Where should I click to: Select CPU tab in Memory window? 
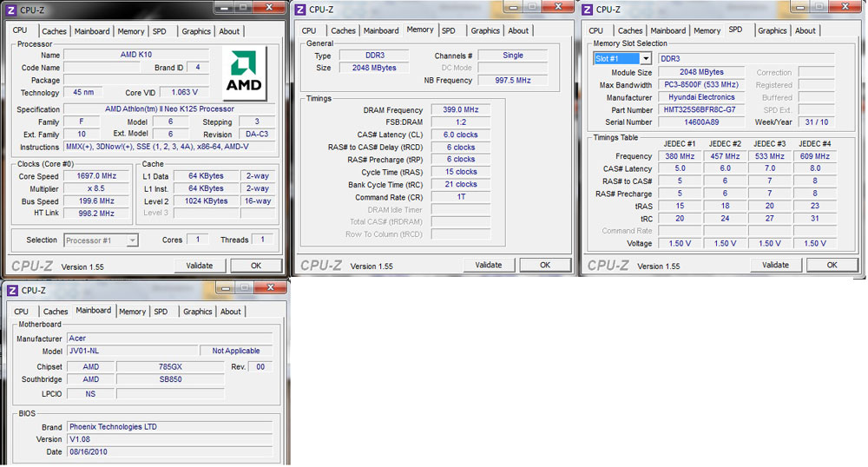coord(309,31)
